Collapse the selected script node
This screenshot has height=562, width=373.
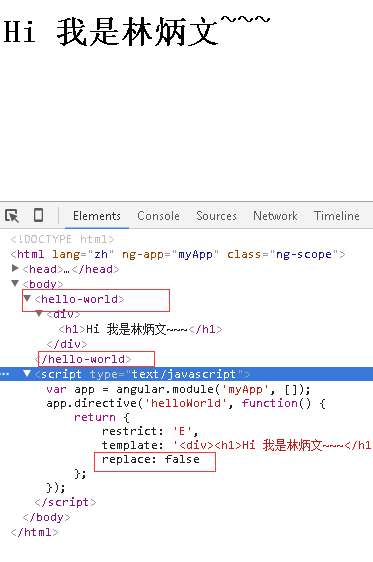27,373
